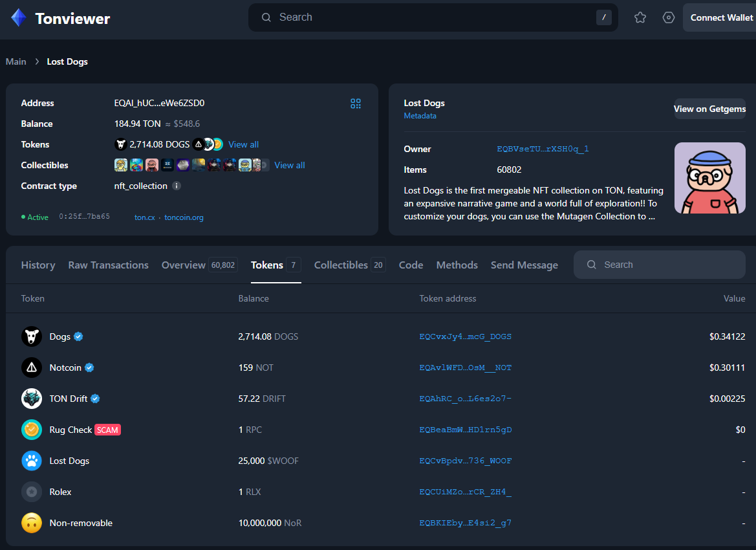Open Lost Dogs address EQCvBpdv…736_WOOF
756x550 pixels.
[465, 461]
